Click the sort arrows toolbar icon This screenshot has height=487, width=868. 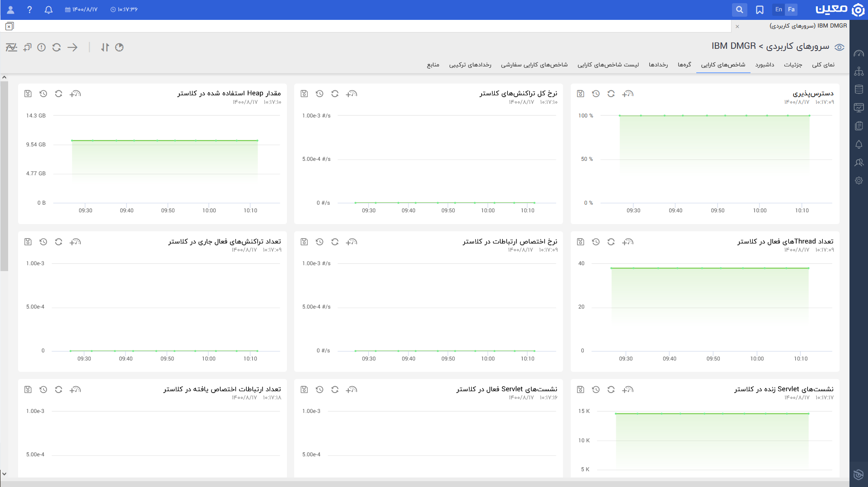105,47
